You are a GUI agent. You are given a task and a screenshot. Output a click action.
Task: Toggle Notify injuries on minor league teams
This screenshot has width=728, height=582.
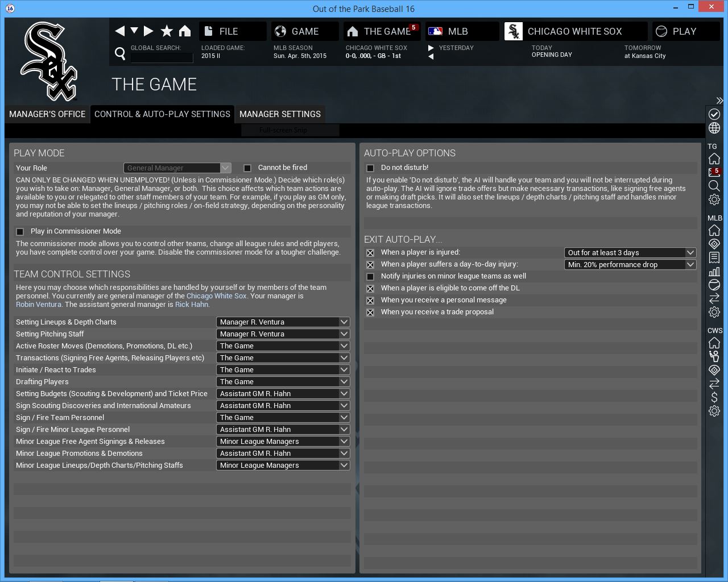click(370, 277)
